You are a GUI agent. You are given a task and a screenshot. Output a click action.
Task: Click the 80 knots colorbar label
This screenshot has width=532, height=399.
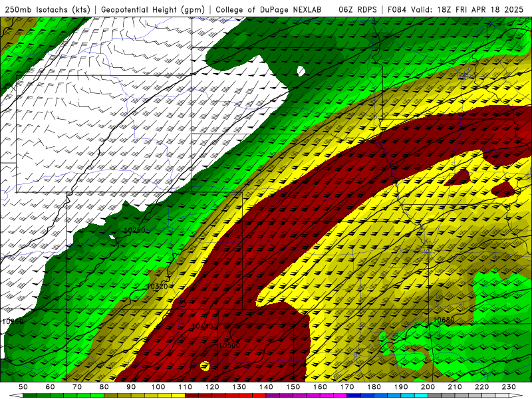(x=104, y=387)
